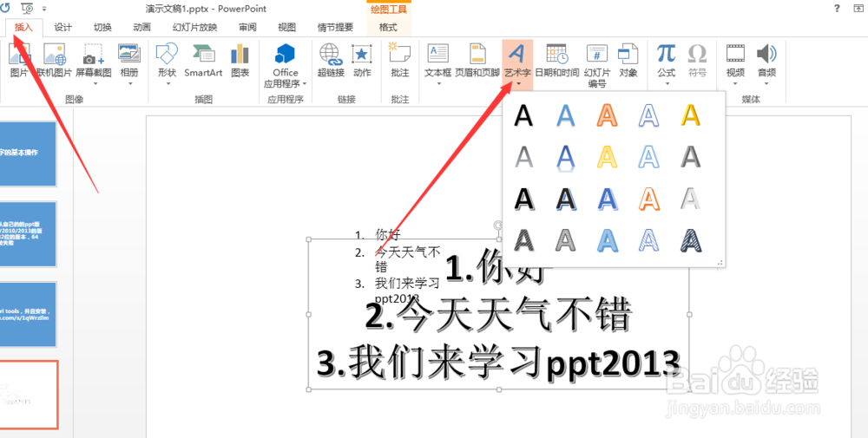Image resolution: width=868 pixels, height=438 pixels.
Task: Expand the 视频 dropdown arrow
Action: (736, 83)
